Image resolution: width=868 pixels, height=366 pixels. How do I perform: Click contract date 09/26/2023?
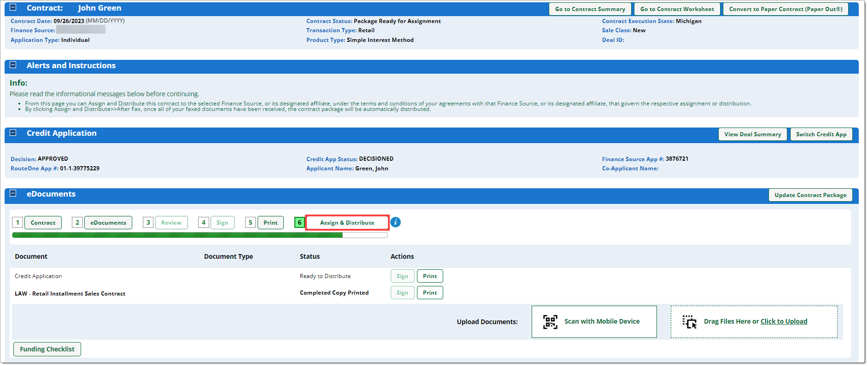click(x=69, y=21)
